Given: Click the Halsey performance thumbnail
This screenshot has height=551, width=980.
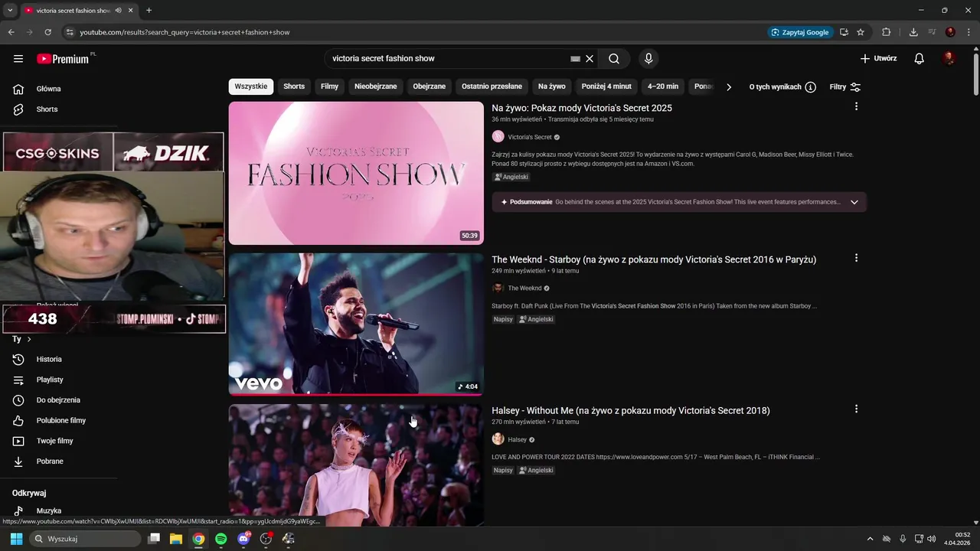Looking at the screenshot, I should coord(356,465).
